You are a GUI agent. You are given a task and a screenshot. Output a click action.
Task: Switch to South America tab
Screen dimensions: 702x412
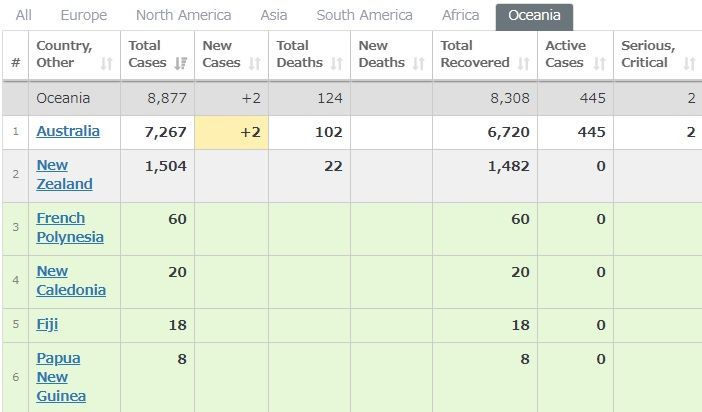[364, 15]
